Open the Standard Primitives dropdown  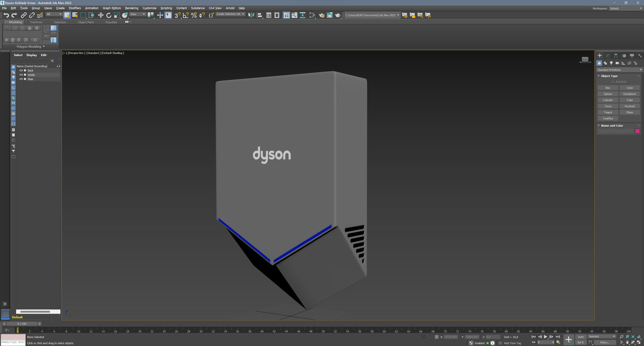pyautogui.click(x=619, y=70)
